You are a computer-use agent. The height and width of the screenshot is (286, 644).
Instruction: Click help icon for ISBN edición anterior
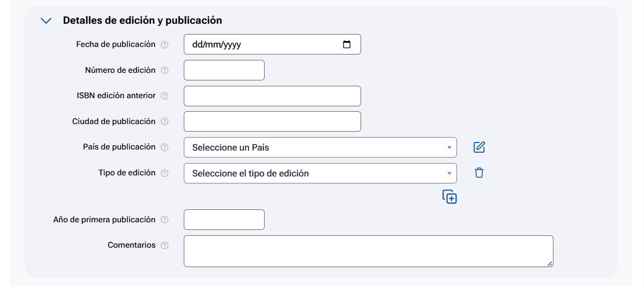click(x=165, y=96)
